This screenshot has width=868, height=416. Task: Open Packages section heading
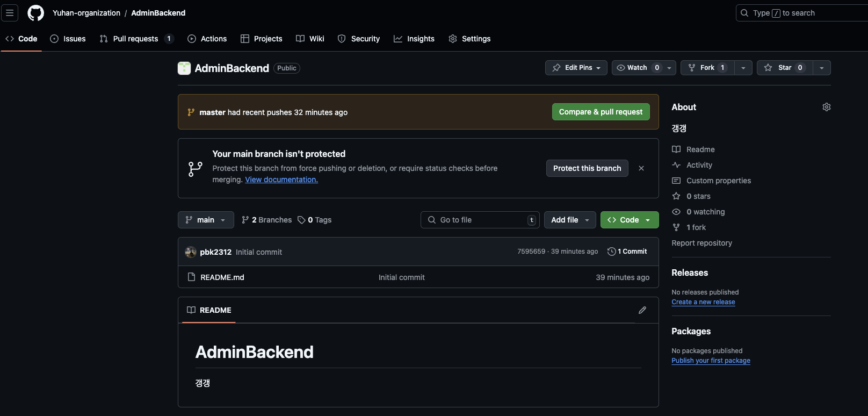point(691,331)
